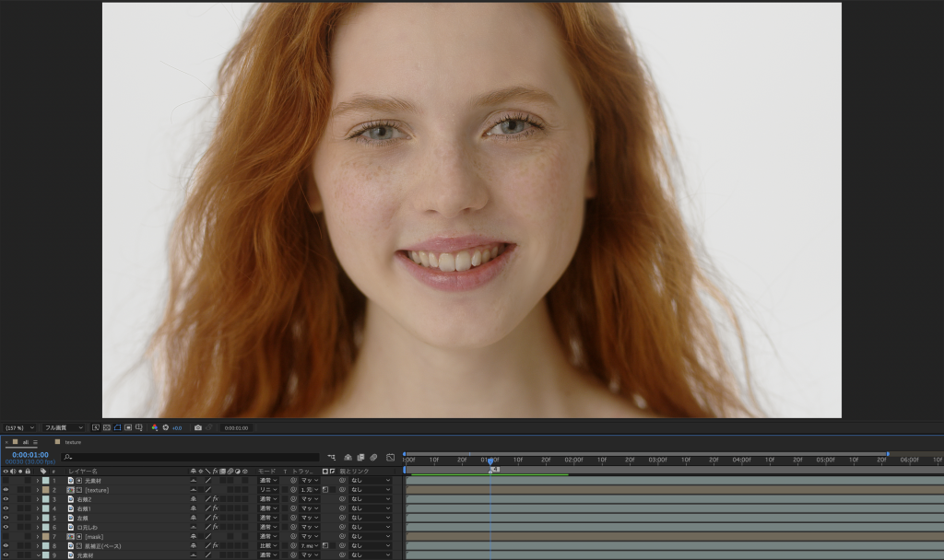
Task: Click the region of interest icon
Action: (x=128, y=427)
